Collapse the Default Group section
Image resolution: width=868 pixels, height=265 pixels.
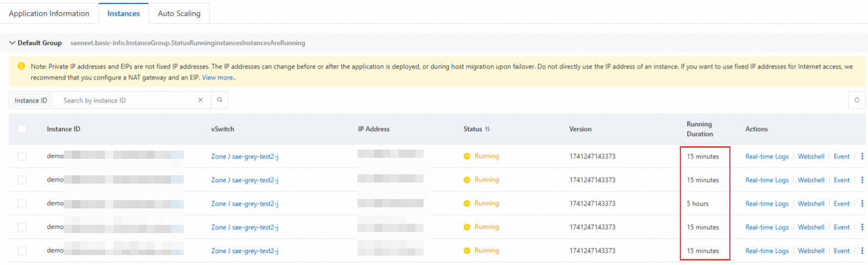coord(12,43)
